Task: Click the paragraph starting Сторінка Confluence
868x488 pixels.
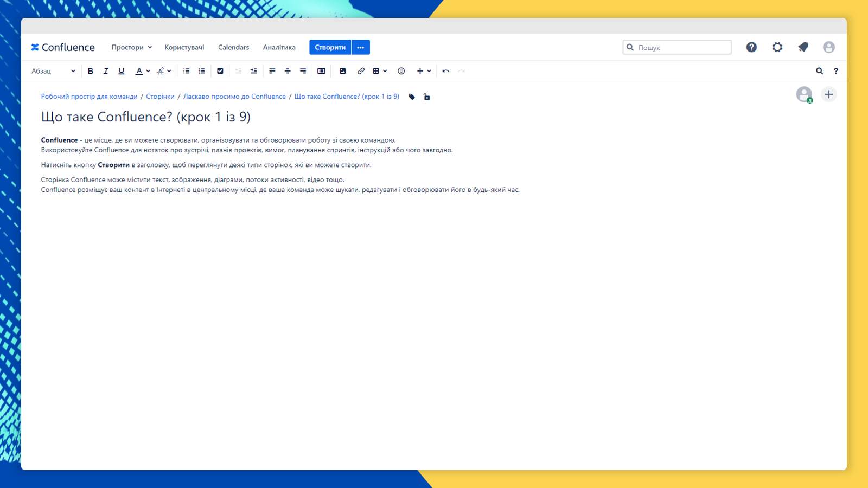Action: point(280,185)
